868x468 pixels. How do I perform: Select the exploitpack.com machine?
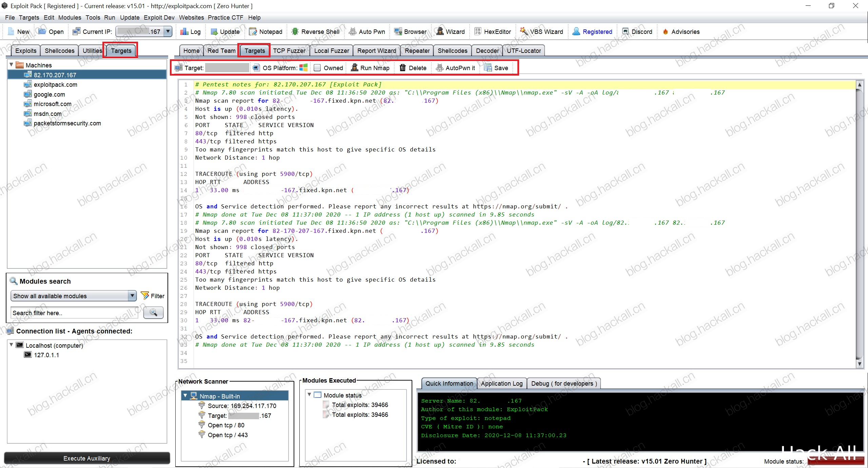(55, 84)
